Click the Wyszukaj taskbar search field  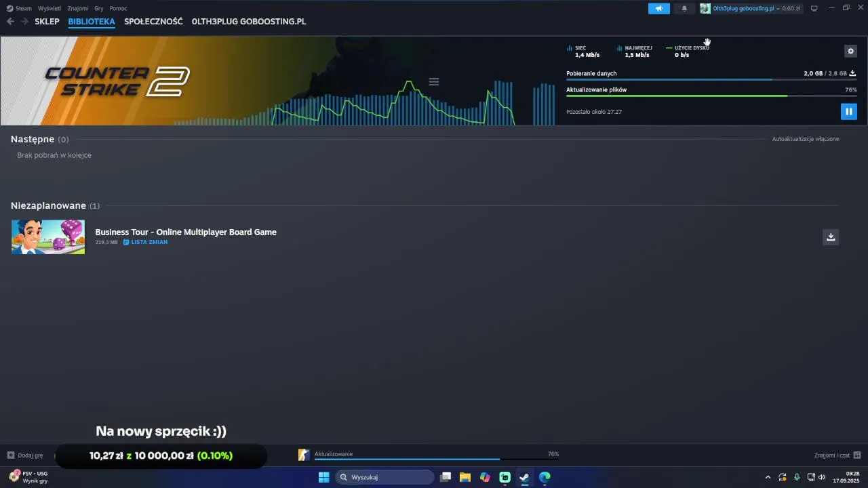[385, 477]
